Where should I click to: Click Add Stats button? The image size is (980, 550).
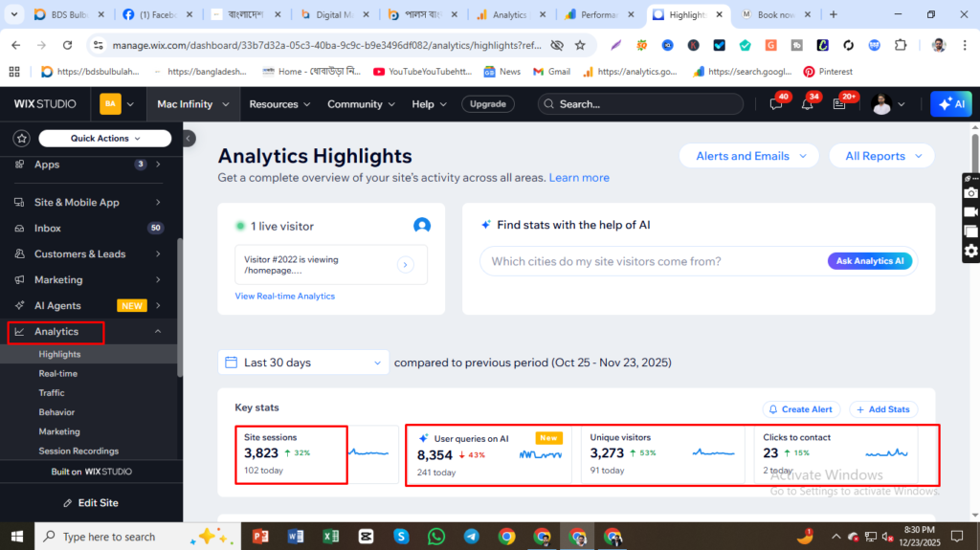(x=883, y=409)
